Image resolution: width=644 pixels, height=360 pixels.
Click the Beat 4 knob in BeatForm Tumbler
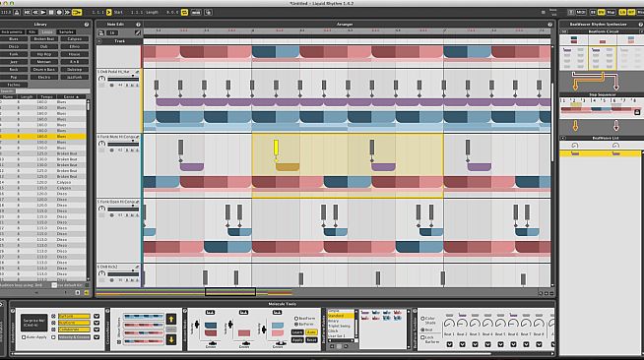click(x=487, y=324)
